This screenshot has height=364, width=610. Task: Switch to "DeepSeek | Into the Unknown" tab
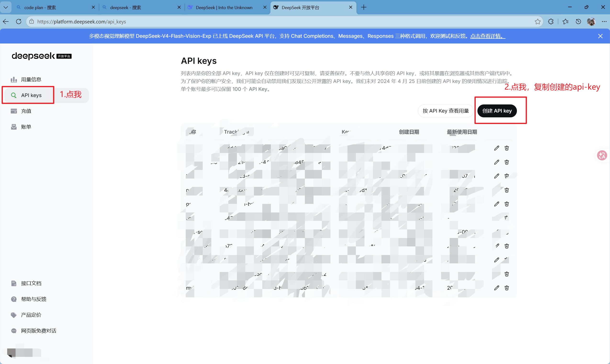227,7
